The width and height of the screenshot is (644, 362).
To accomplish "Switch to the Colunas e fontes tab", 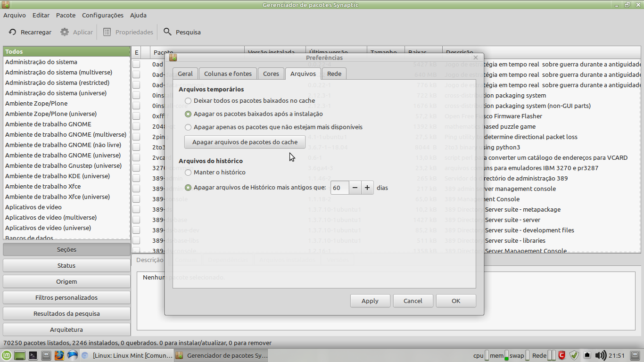I will (228, 74).
